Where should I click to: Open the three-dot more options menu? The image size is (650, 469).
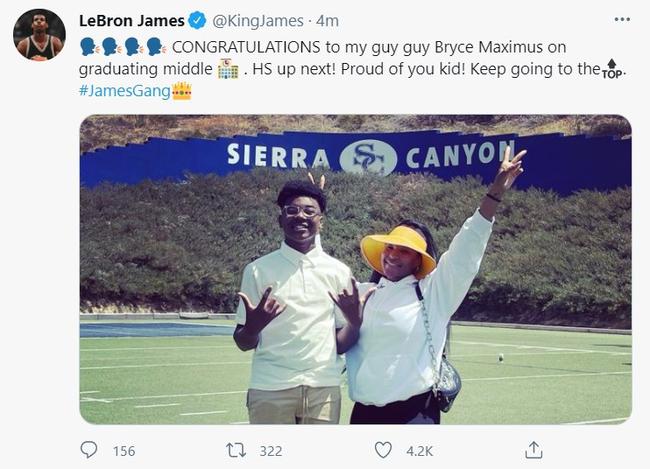pyautogui.click(x=622, y=20)
